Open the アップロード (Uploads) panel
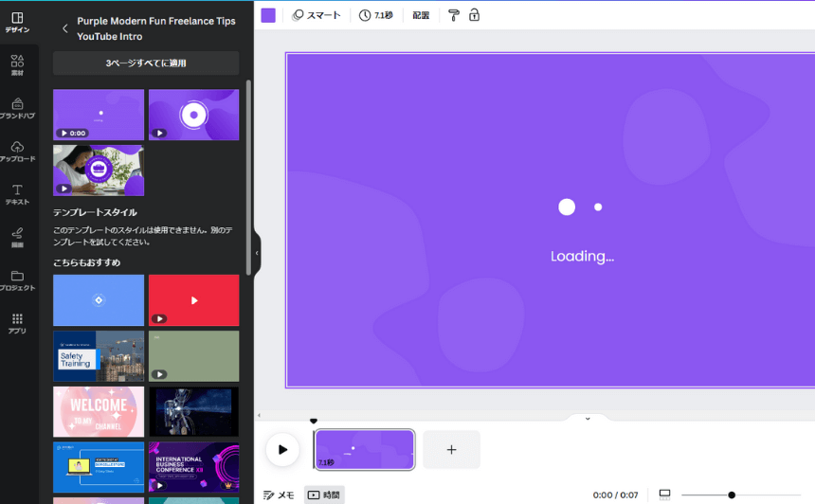The height and width of the screenshot is (504, 815). [17, 151]
